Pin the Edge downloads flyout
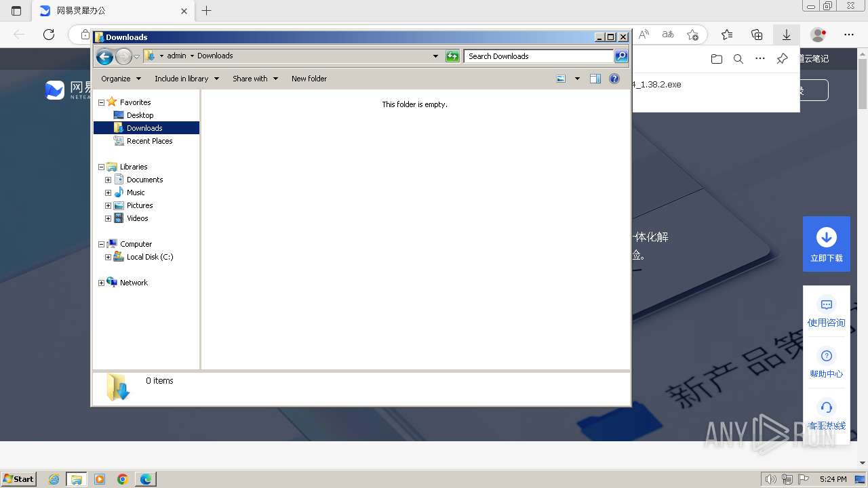The height and width of the screenshot is (488, 868). (x=782, y=59)
